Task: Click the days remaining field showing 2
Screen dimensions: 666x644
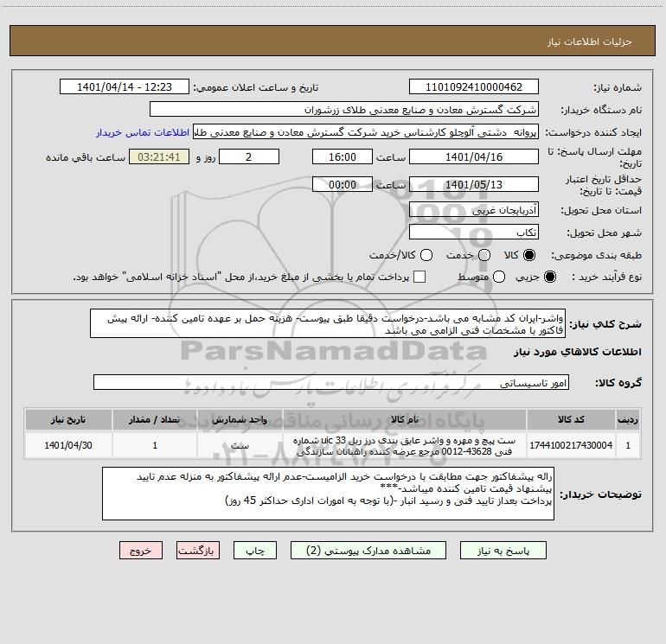Action: click(249, 156)
